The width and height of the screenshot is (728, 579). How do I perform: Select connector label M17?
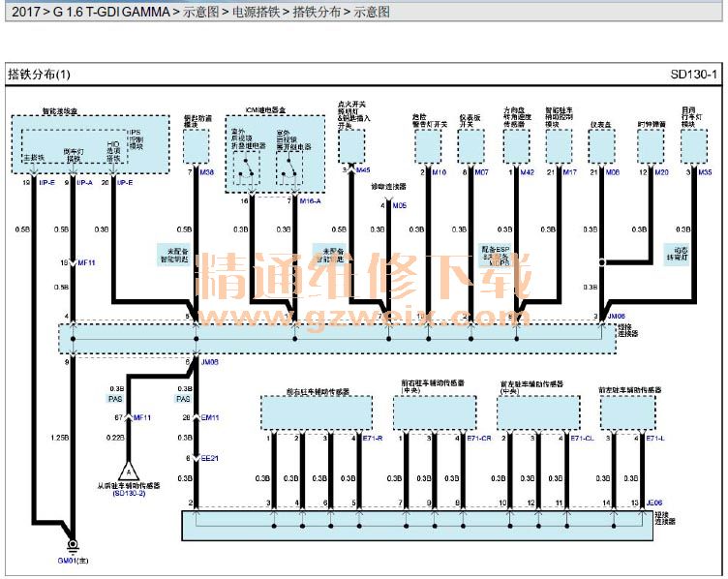pyautogui.click(x=569, y=172)
